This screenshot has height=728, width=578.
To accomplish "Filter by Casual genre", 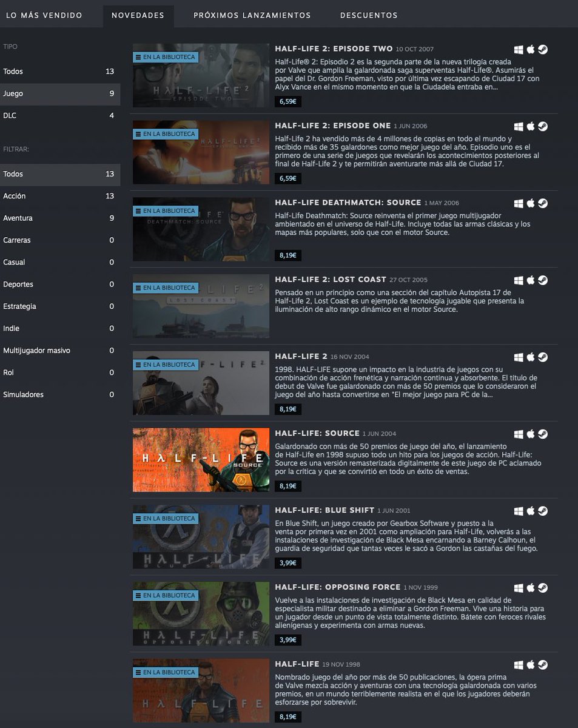I will (x=59, y=262).
